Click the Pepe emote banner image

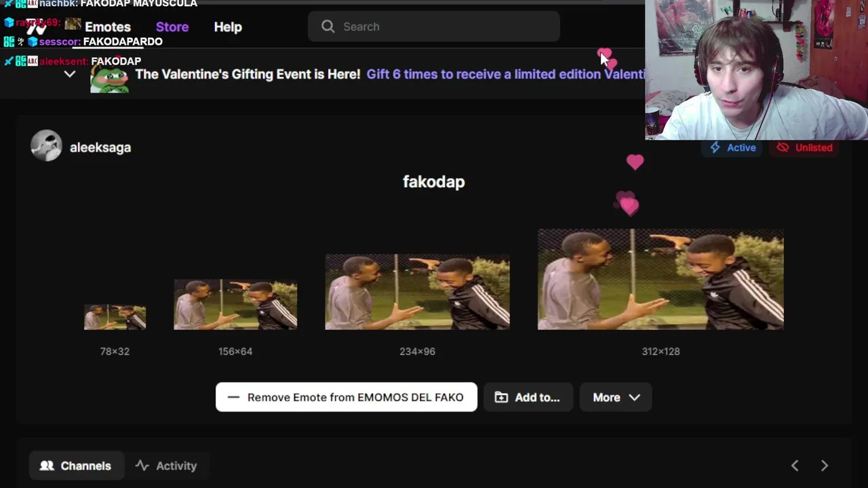click(109, 79)
